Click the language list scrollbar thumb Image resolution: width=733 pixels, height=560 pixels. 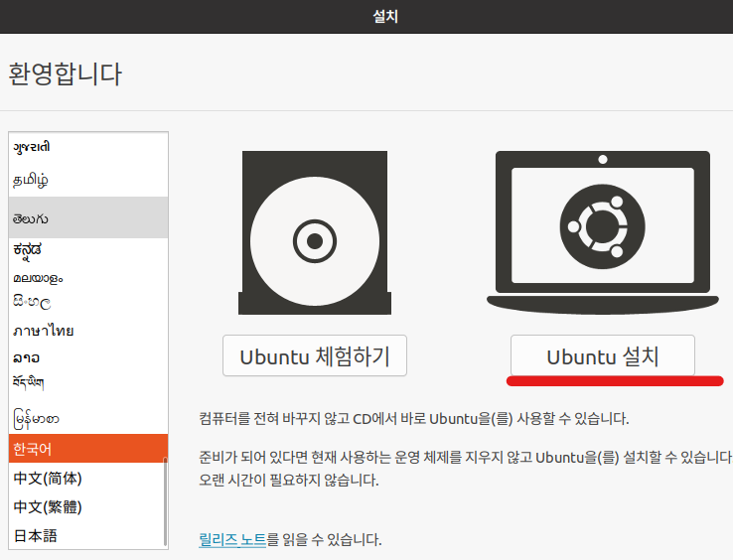[165, 501]
